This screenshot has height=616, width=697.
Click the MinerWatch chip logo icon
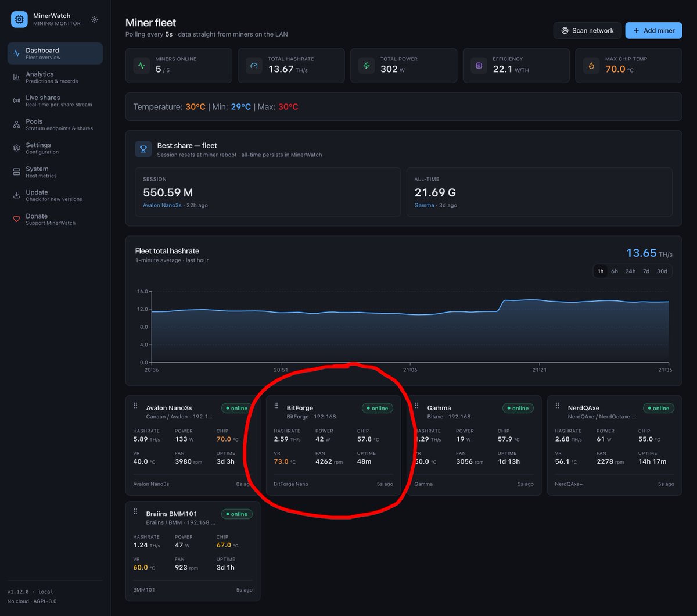point(19,19)
